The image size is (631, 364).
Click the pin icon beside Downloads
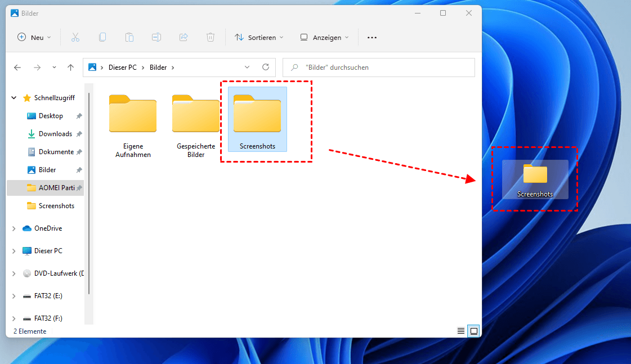pyautogui.click(x=79, y=134)
